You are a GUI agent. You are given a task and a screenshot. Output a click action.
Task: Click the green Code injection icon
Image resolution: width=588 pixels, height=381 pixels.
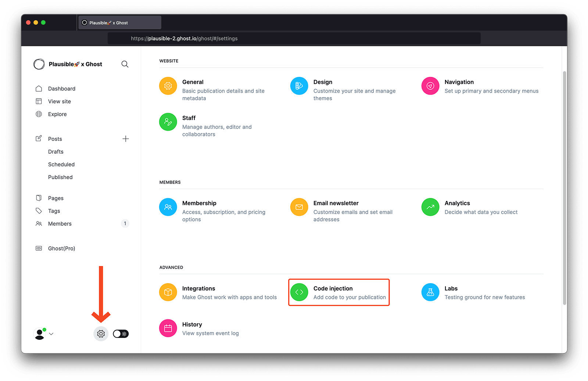(299, 292)
